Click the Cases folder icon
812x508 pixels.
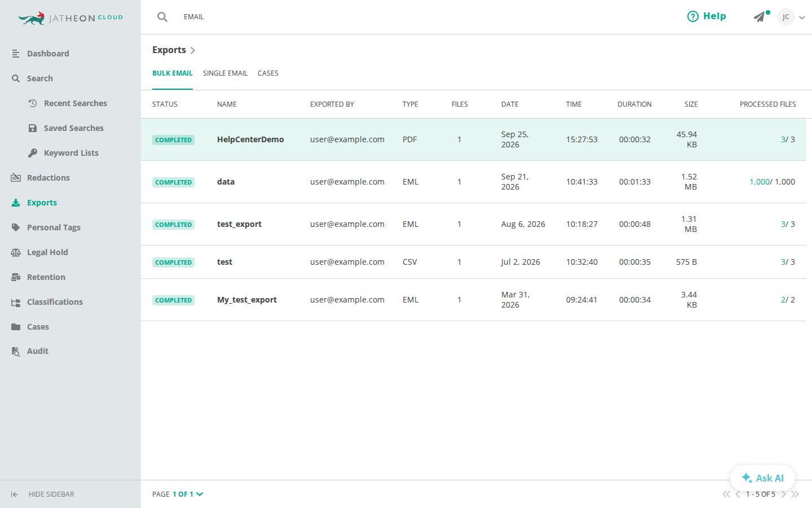(x=16, y=327)
